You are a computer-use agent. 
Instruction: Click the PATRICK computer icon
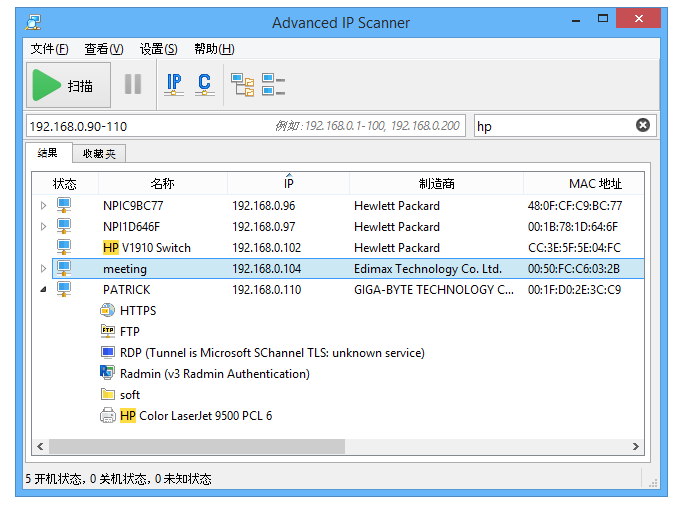point(64,289)
